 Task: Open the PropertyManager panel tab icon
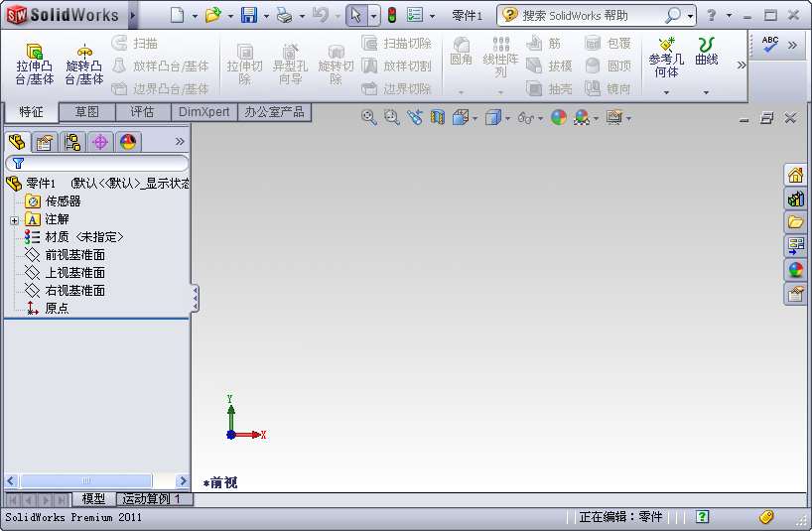coord(44,142)
